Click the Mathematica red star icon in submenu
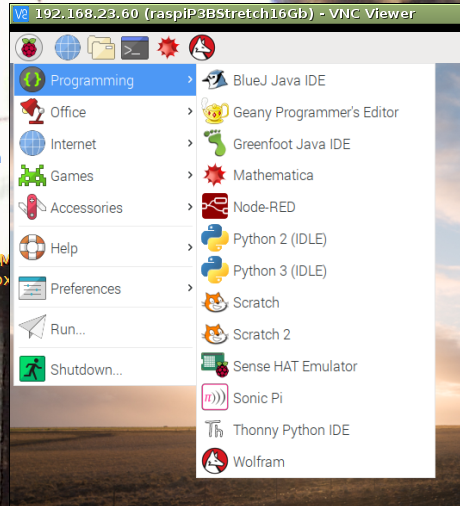This screenshot has height=506, width=460. pos(215,175)
